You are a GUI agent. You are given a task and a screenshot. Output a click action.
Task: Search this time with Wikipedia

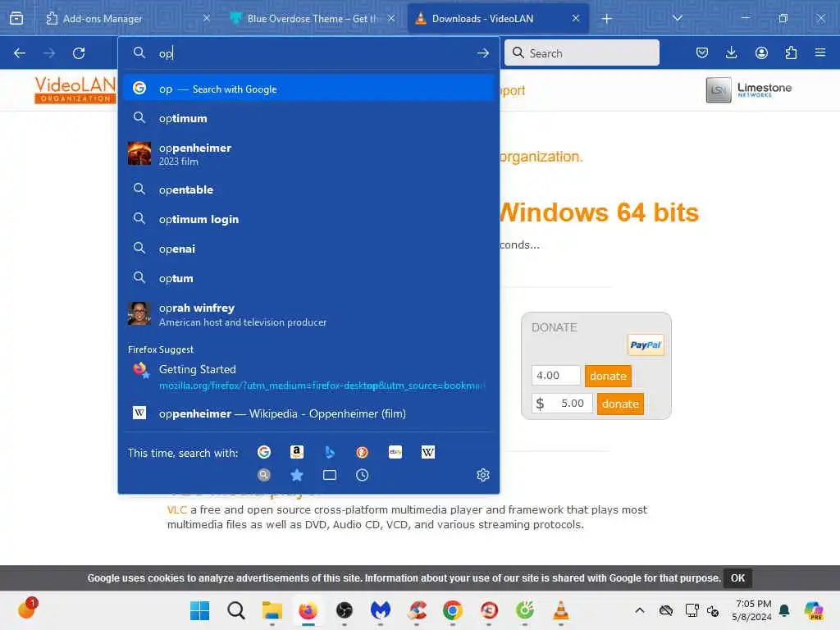point(428,452)
